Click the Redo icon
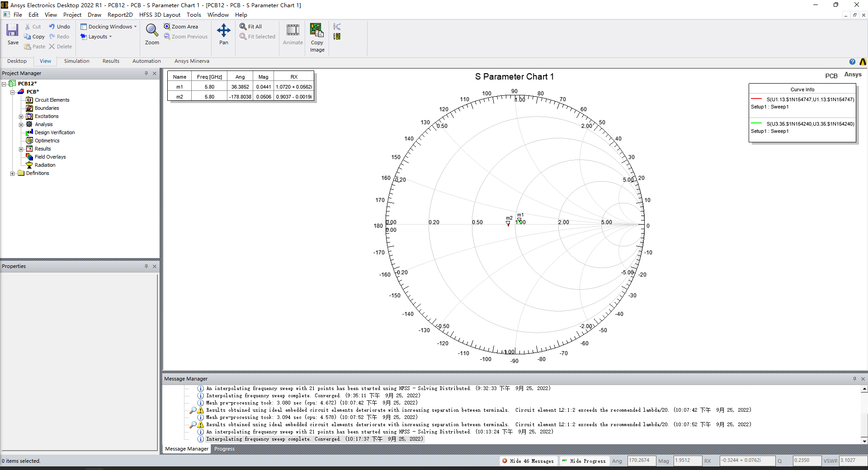 point(52,37)
